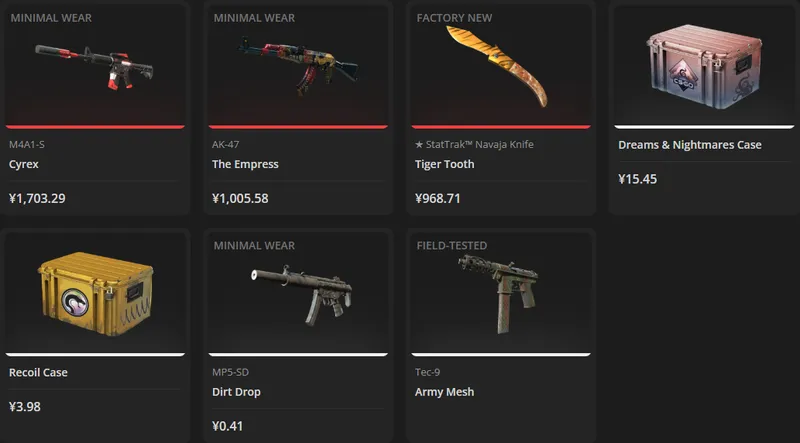Select the ¥3.98 Recoil Case price
The height and width of the screenshot is (443, 800).
coord(24,407)
